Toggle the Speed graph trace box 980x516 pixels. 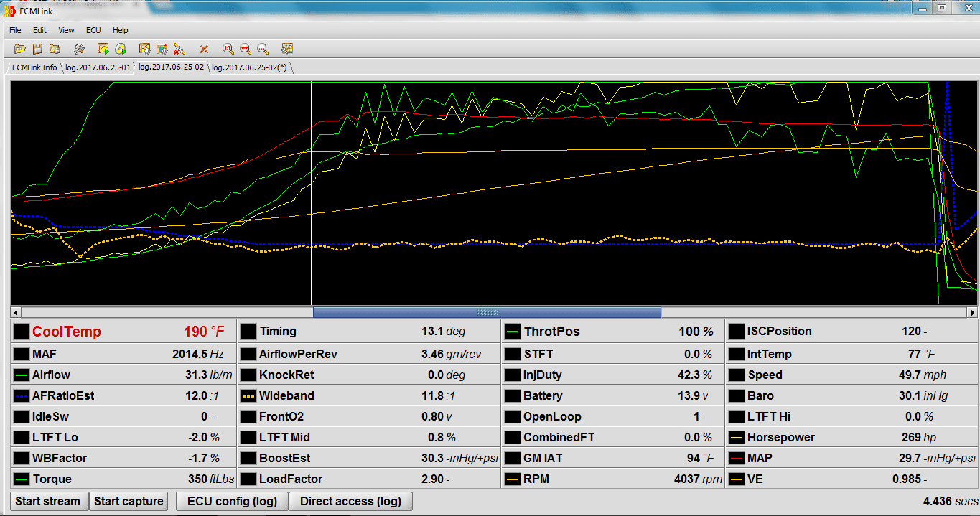736,375
